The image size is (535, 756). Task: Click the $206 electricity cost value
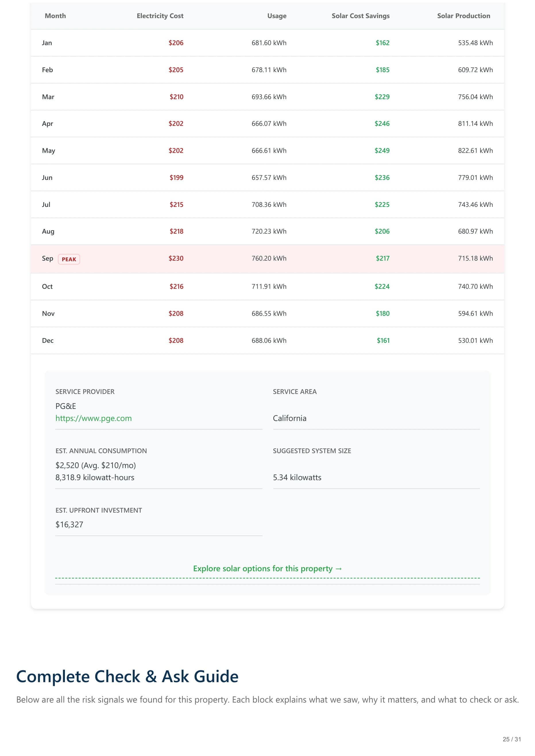176,43
